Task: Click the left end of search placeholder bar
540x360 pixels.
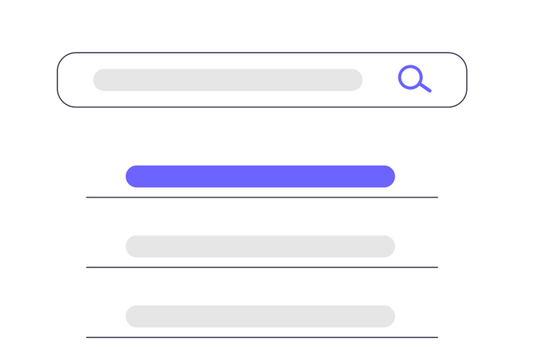Action: (x=104, y=80)
